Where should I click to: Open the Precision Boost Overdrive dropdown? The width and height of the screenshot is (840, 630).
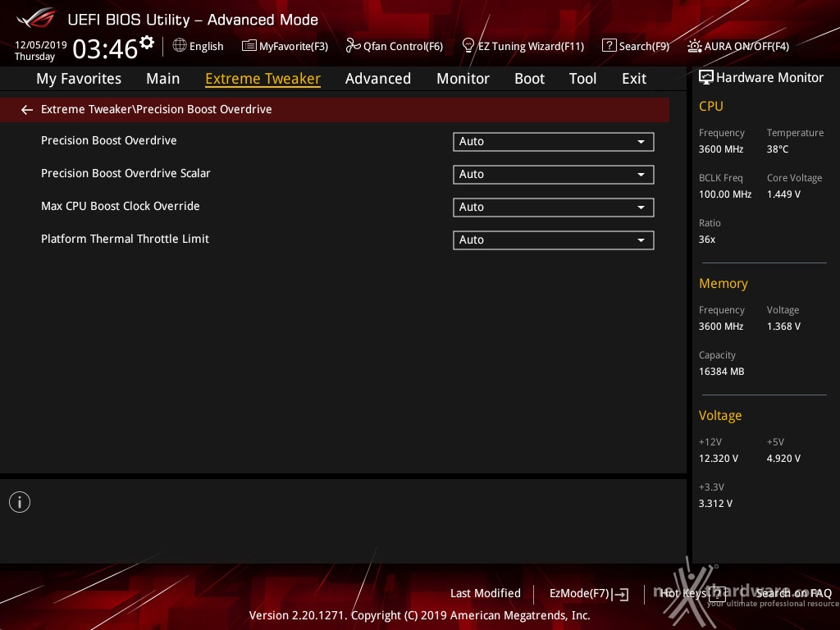pyautogui.click(x=554, y=141)
